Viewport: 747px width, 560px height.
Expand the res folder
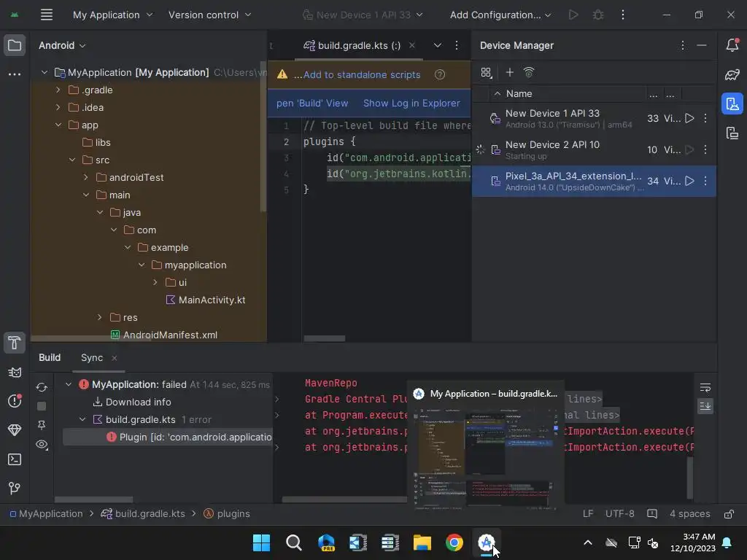pos(99,317)
